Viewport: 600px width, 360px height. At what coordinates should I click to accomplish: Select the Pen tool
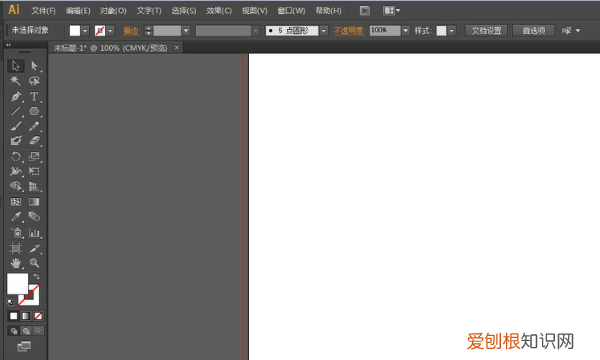click(16, 96)
